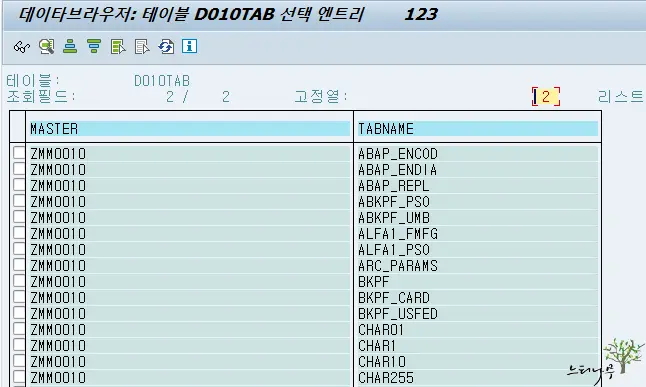Screen dimensions: 646x387
Task: Click the D010TAB table name value
Action: pyautogui.click(x=162, y=81)
